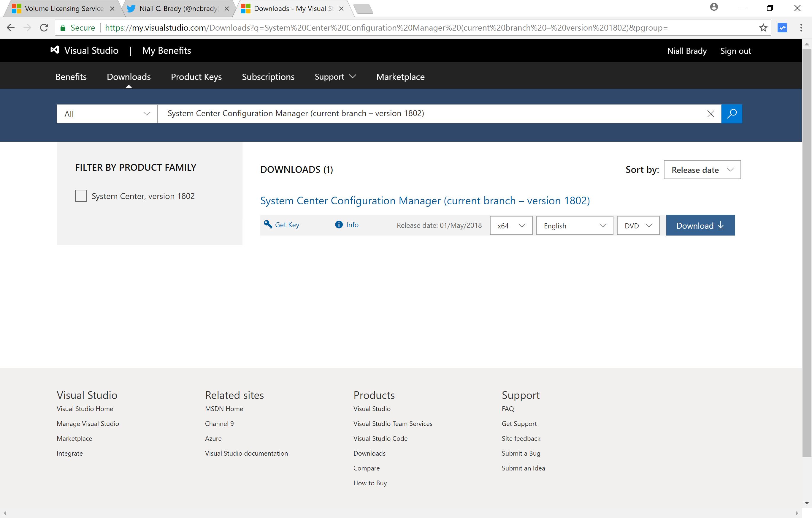Open the x64 architecture dropdown
This screenshot has width=812, height=518.
pyautogui.click(x=511, y=225)
